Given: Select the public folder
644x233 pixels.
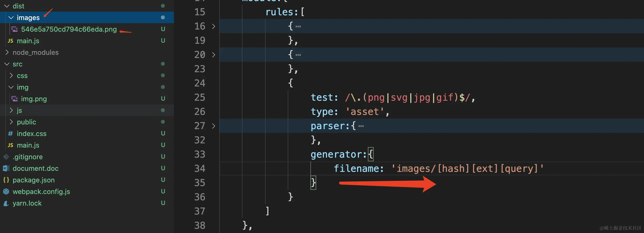Looking at the screenshot, I should coord(26,122).
